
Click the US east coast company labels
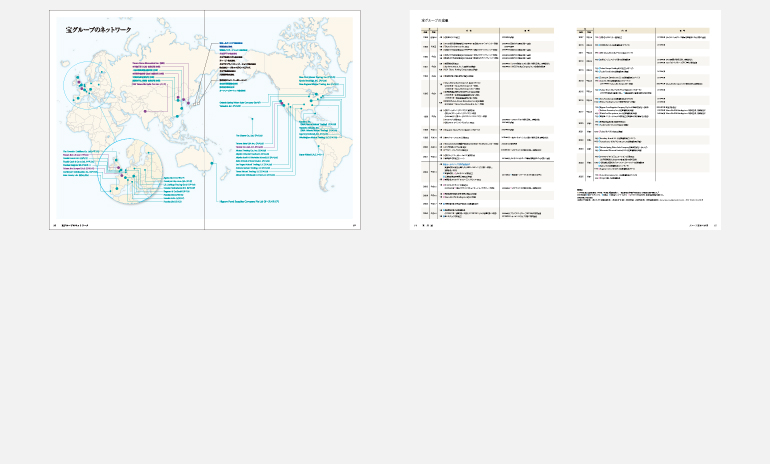point(322,83)
